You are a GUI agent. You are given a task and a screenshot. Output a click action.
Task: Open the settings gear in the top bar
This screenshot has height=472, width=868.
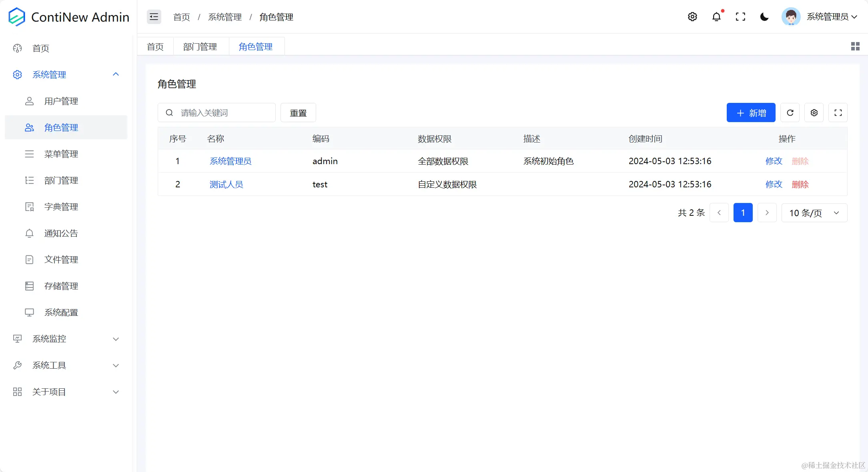point(692,17)
